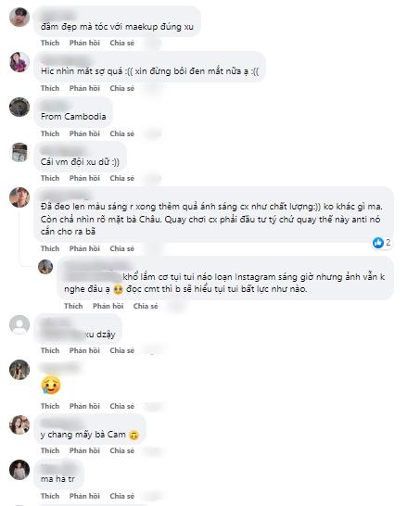Image resolution: width=420 pixels, height=506 pixels.
Task: Share the 'y chang mấy bà Cam' comment
Action: click(122, 450)
